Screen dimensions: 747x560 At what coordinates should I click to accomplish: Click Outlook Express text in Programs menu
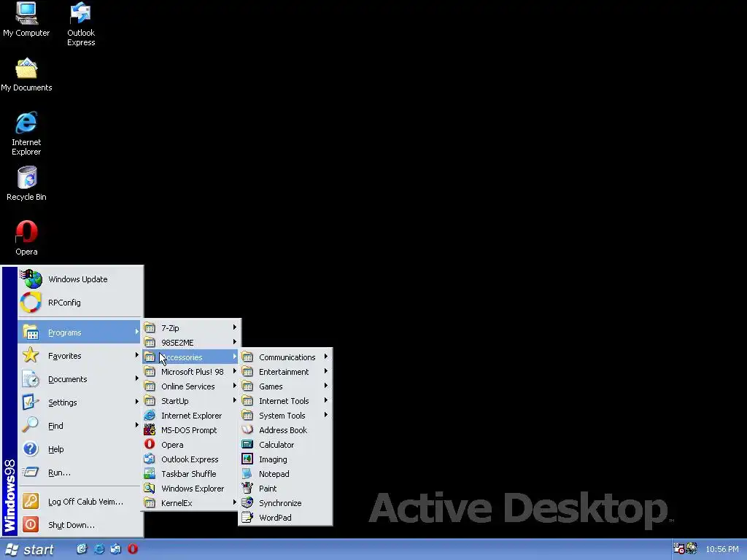pos(190,459)
